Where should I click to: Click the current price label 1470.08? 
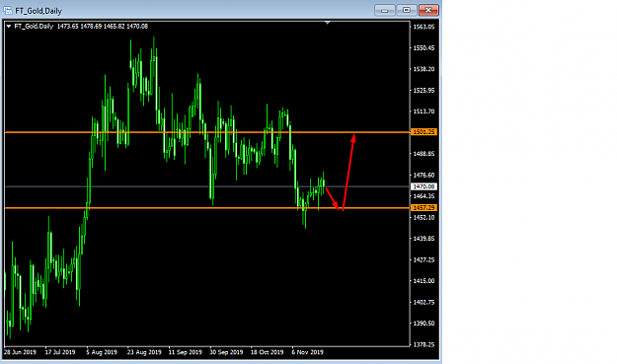coord(424,186)
